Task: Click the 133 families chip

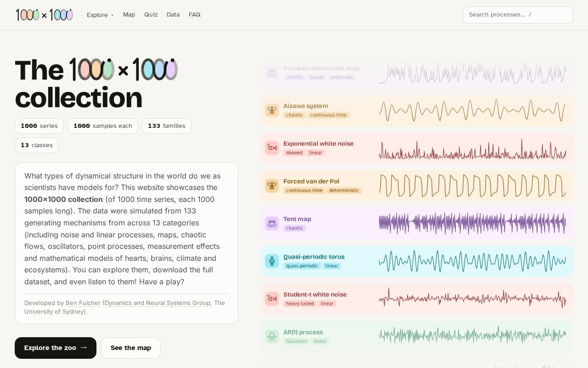Action: click(x=167, y=126)
